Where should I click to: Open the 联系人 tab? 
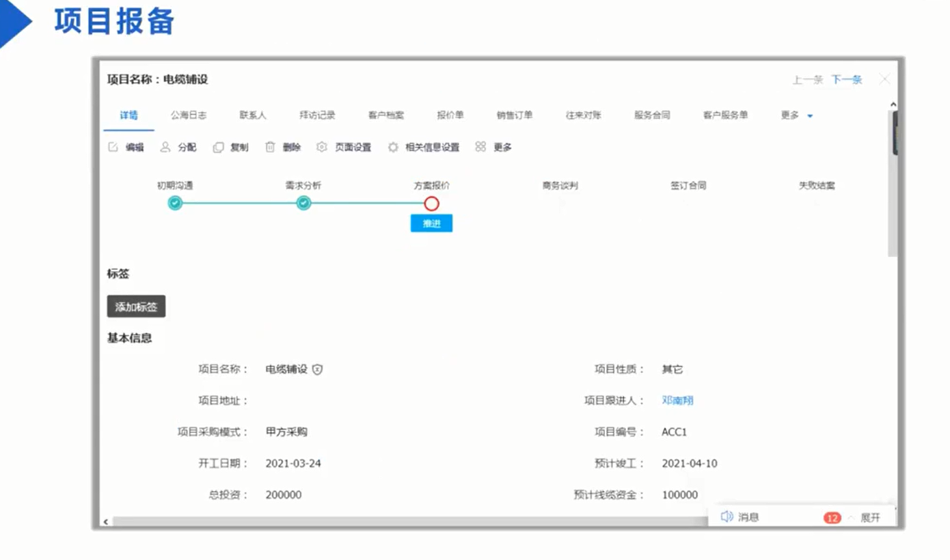[253, 115]
